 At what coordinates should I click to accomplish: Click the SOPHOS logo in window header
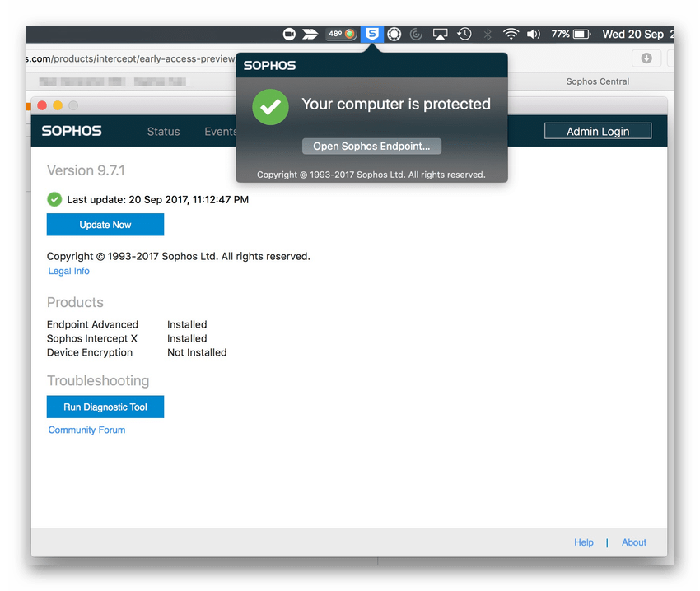point(72,131)
